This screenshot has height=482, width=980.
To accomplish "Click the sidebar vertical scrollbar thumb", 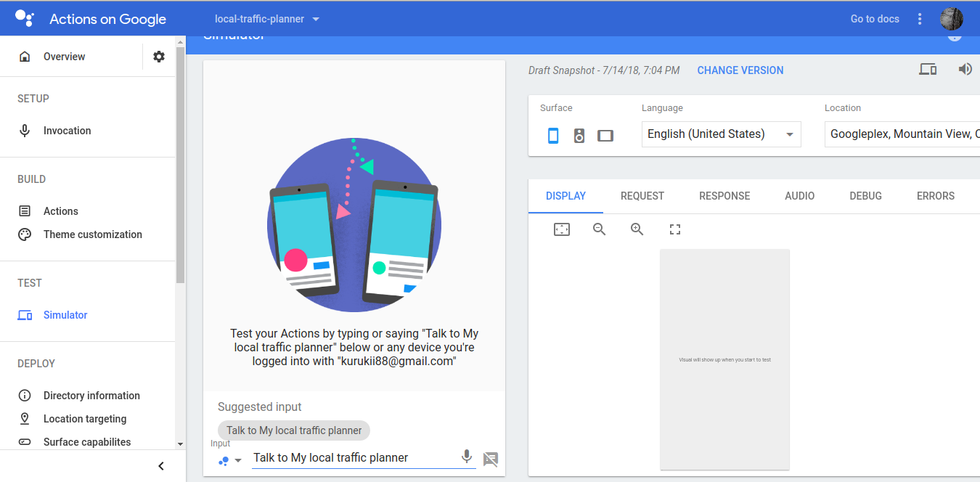I will [180, 166].
